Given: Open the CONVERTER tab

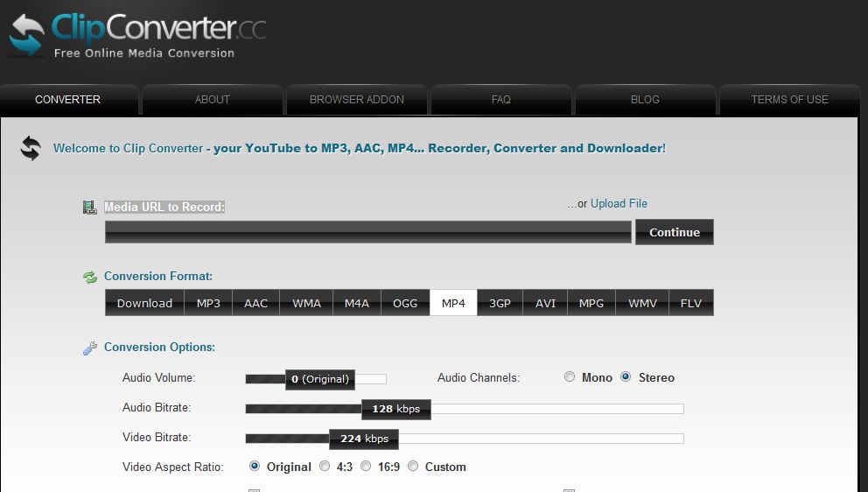Looking at the screenshot, I should click(68, 100).
